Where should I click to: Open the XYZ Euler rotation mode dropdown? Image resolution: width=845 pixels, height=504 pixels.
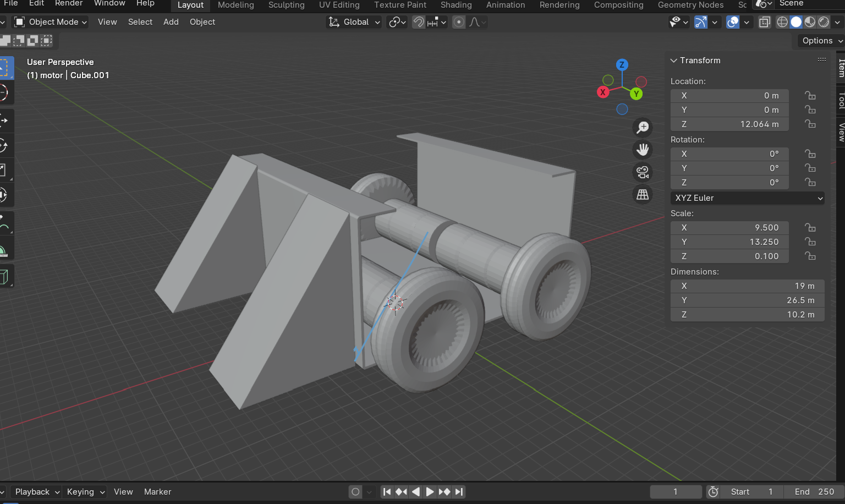point(747,198)
